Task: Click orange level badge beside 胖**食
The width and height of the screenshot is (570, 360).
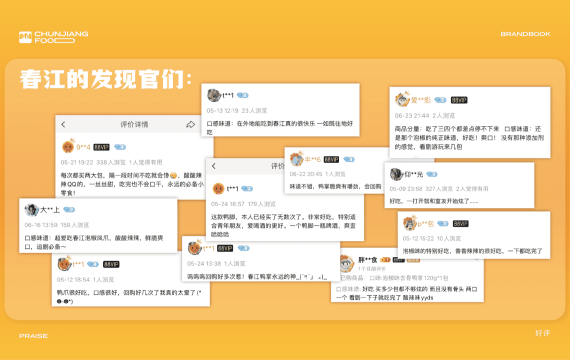Action: point(385,260)
